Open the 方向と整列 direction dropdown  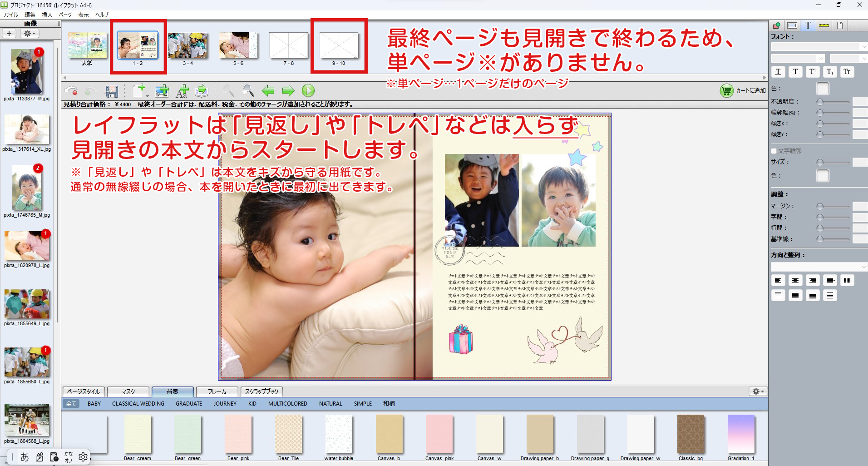pyautogui.click(x=819, y=267)
